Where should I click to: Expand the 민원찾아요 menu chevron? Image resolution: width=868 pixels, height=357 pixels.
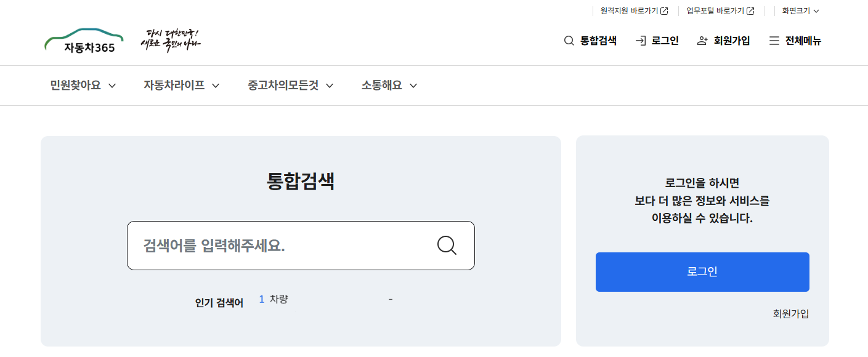[112, 86]
